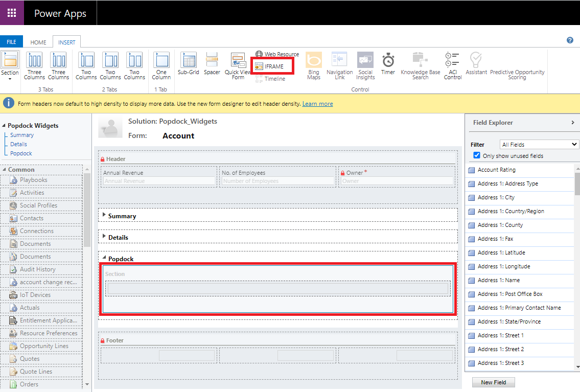
Task: Open the Power Apps app launcher waffle
Action: tap(12, 13)
